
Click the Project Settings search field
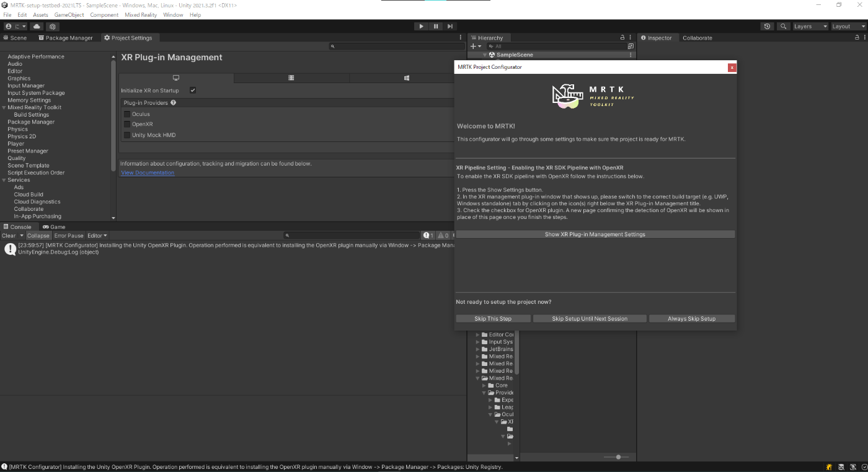[397, 47]
